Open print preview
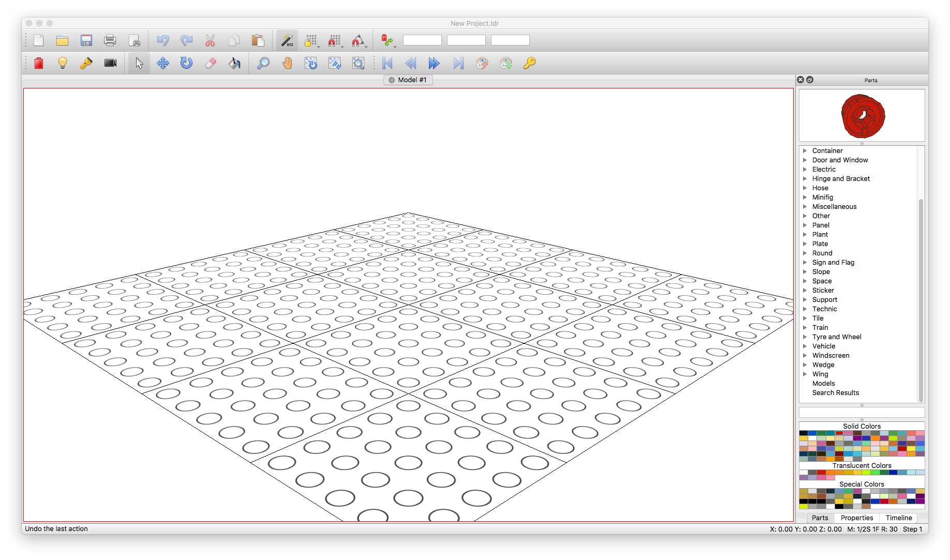The image size is (950, 560). [x=135, y=40]
